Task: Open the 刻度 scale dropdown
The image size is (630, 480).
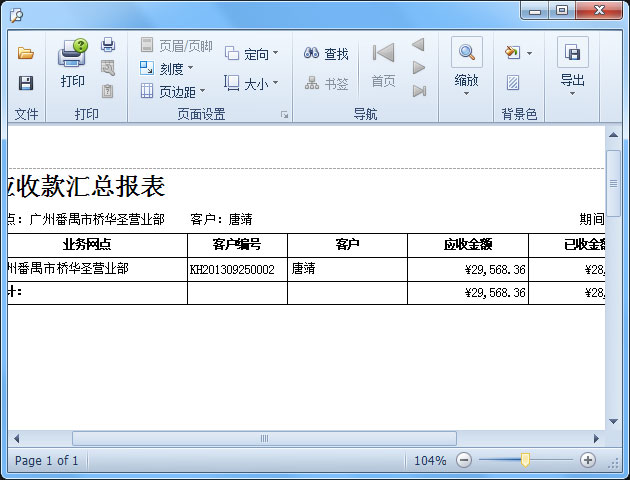Action: 166,69
